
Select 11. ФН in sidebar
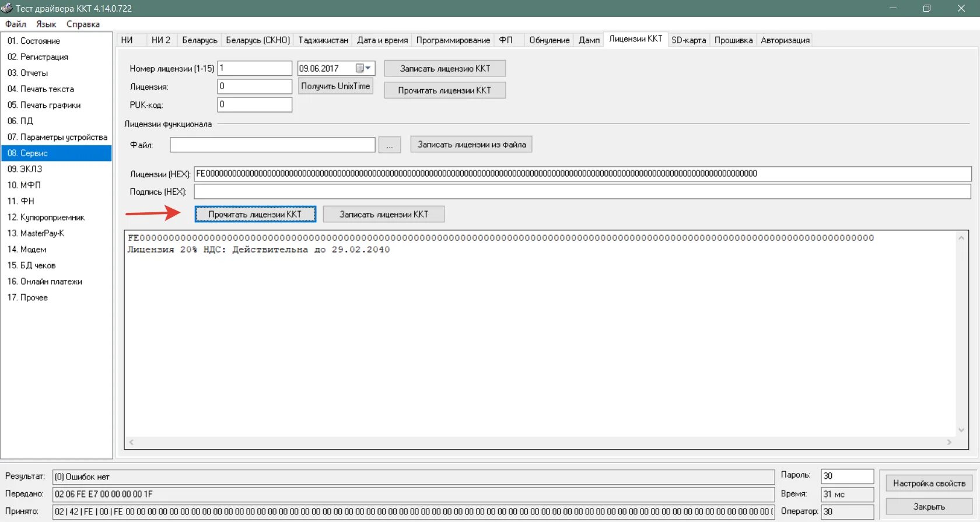pos(57,201)
